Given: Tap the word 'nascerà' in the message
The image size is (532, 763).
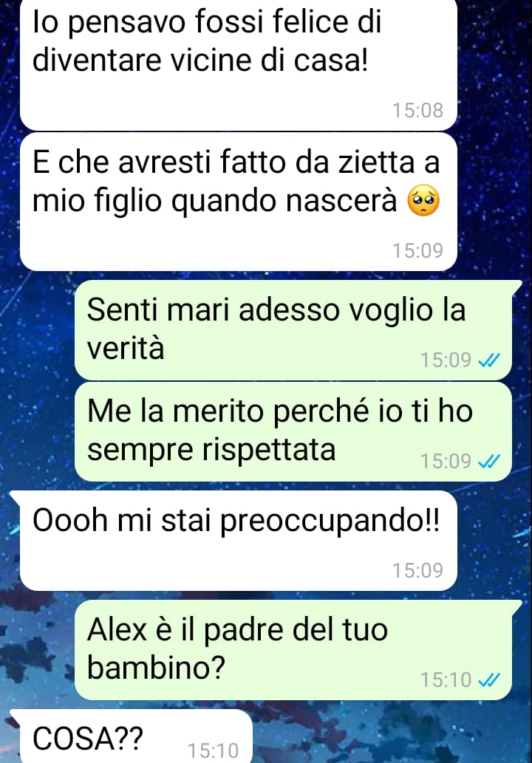Looking at the screenshot, I should [341, 201].
